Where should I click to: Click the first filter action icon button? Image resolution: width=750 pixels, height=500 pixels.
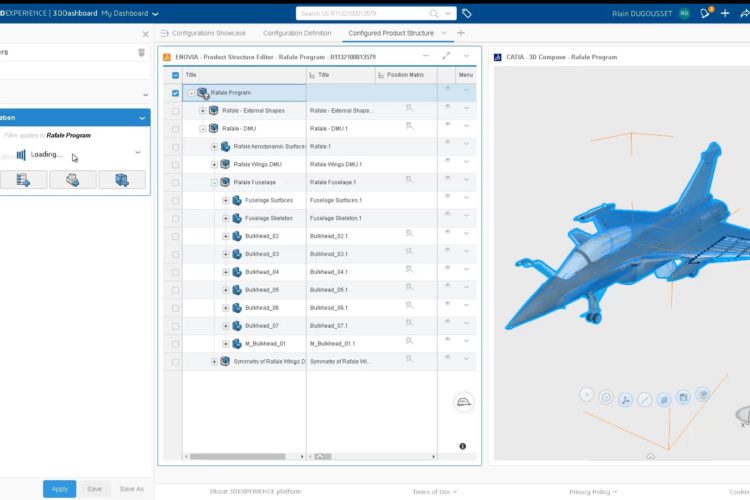[x=23, y=180]
